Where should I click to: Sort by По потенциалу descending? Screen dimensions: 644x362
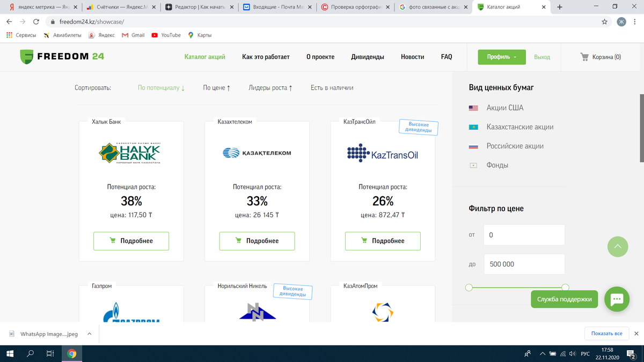click(x=161, y=87)
